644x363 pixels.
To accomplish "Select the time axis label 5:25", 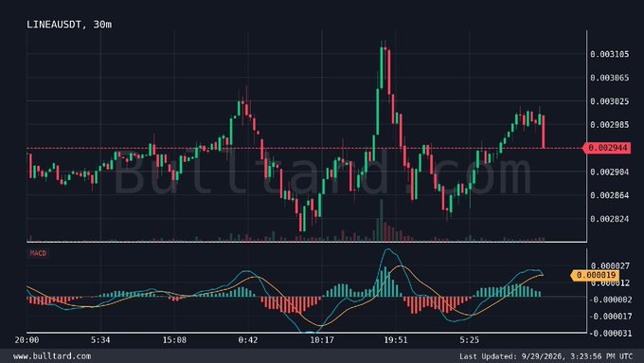I will [x=469, y=340].
